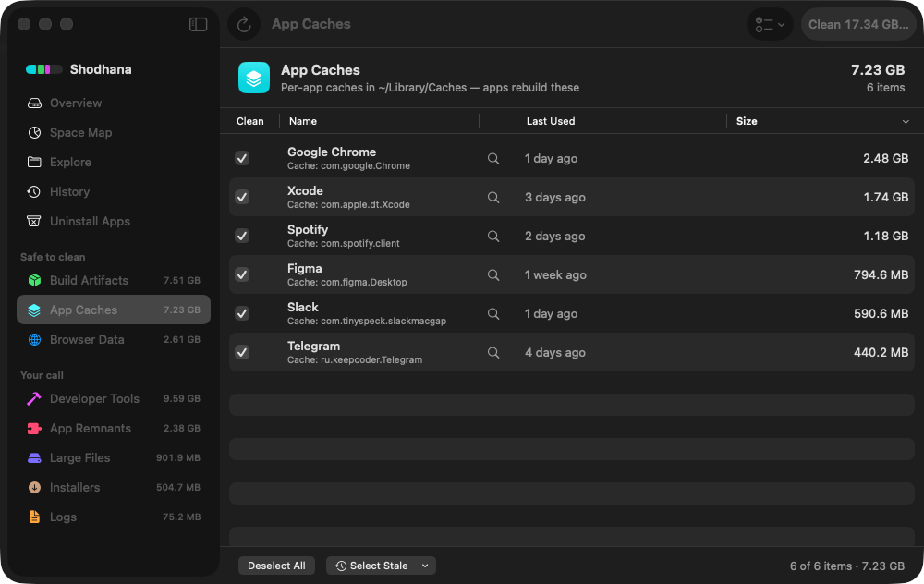Image resolution: width=924 pixels, height=584 pixels.
Task: Reveal Spotify cache with magnifier icon
Action: click(x=493, y=237)
